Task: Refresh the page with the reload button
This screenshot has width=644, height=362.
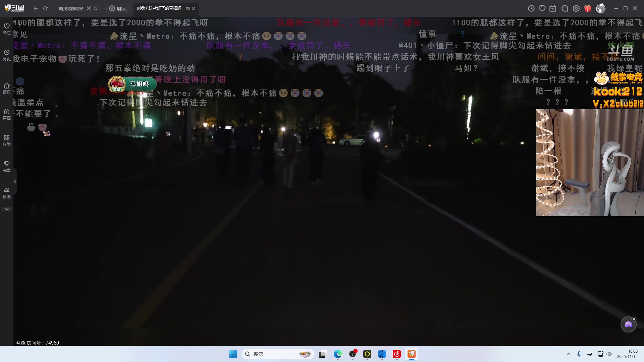Action: (x=45, y=9)
